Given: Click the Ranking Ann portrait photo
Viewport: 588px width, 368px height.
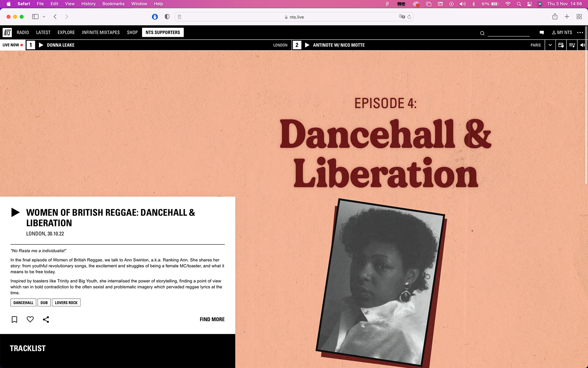Looking at the screenshot, I should (381, 282).
